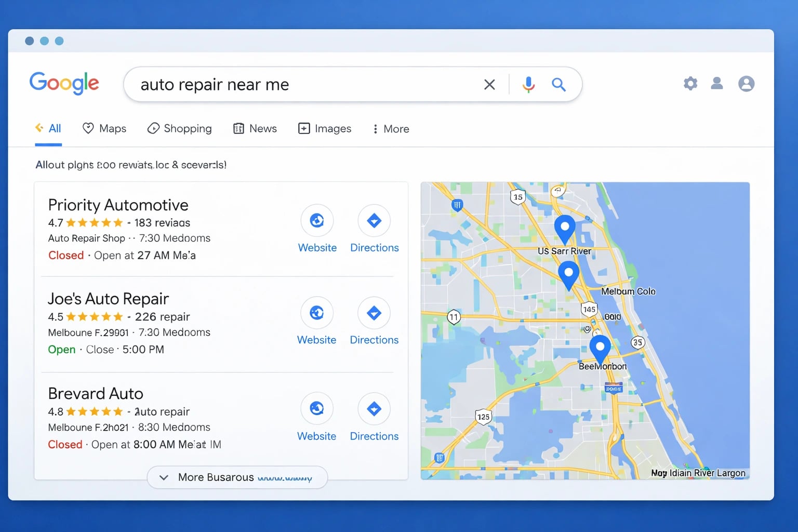
Task: Click the magnifying glass search icon
Action: coord(559,84)
